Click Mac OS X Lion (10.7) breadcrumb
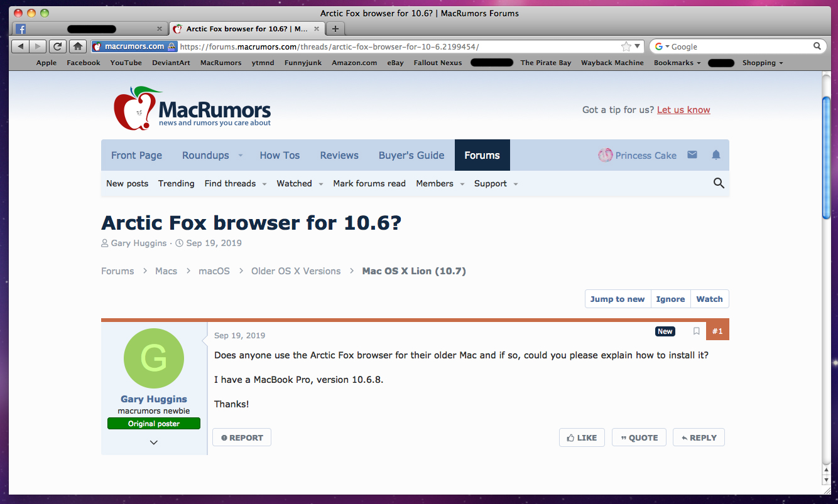 pos(414,271)
